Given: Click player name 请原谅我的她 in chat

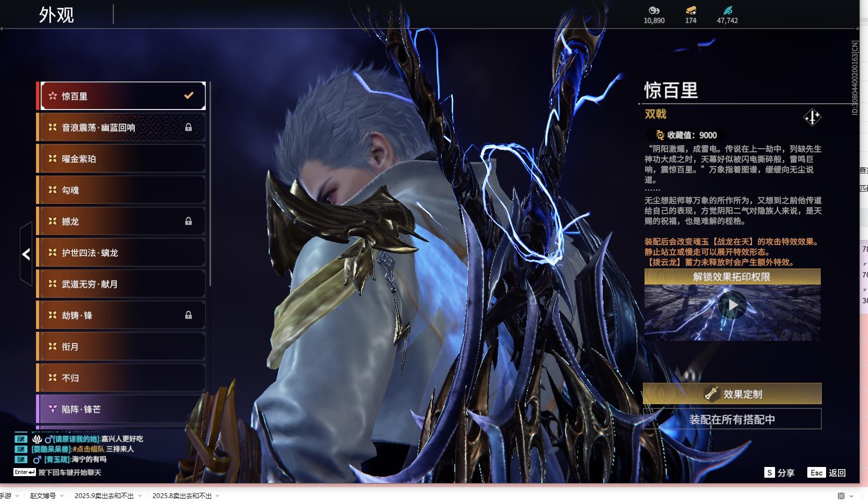Looking at the screenshot, I should pos(76,439).
